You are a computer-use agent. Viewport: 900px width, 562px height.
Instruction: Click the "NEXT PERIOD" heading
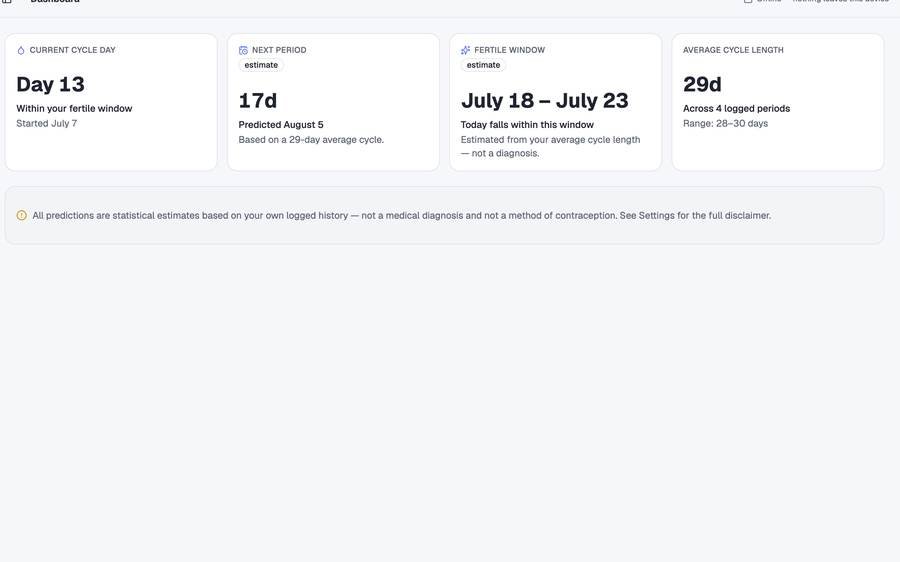coord(279,50)
